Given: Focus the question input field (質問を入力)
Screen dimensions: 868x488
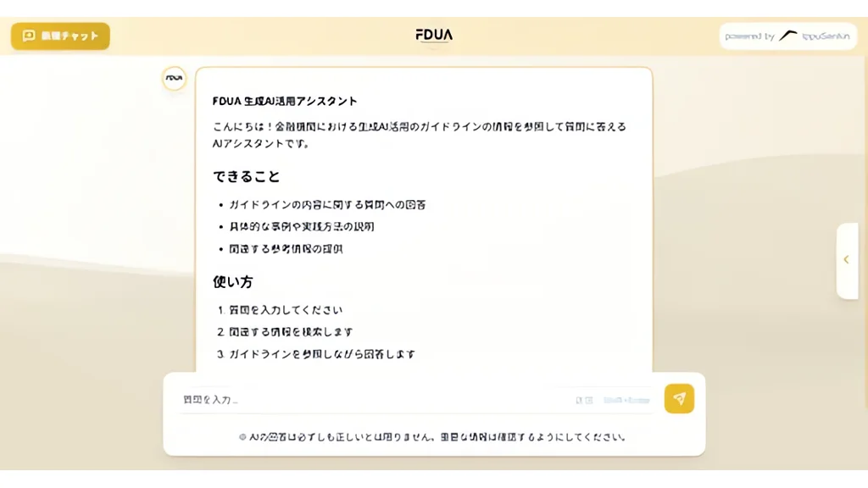Looking at the screenshot, I should coord(376,400).
